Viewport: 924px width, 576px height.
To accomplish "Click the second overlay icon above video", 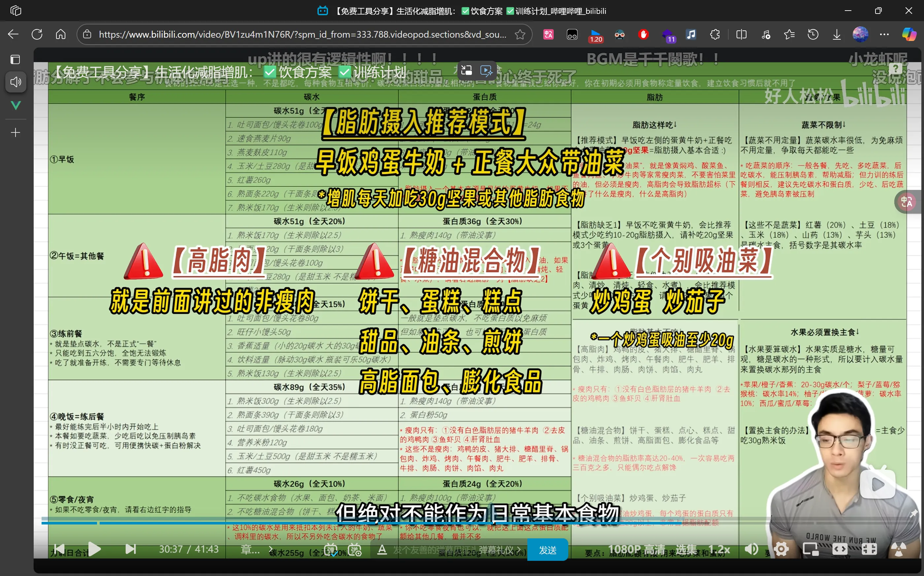I will [x=486, y=70].
